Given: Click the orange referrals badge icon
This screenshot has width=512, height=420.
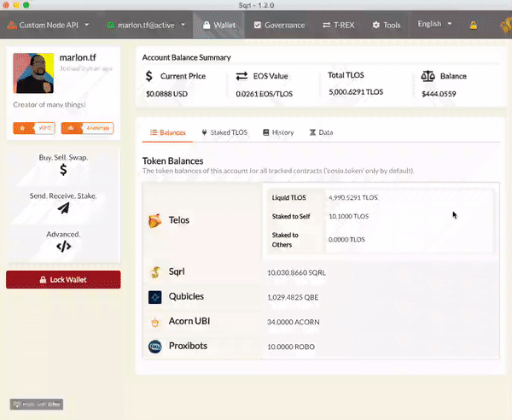Looking at the screenshot, I should 71,128.
